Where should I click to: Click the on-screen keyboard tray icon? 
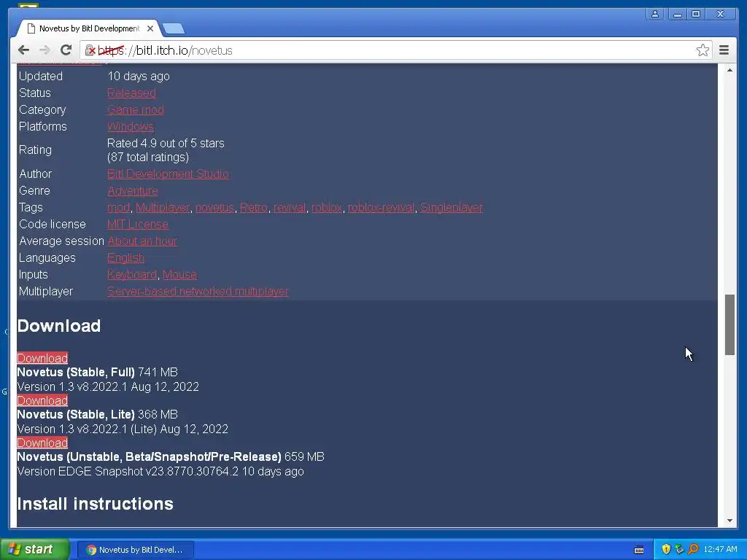[x=639, y=550]
